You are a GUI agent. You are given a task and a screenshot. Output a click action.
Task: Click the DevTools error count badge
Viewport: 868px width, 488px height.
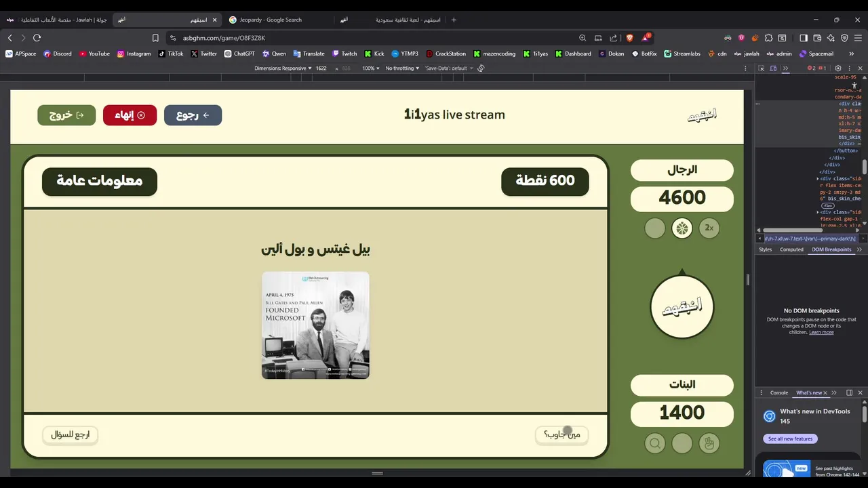[x=812, y=68]
